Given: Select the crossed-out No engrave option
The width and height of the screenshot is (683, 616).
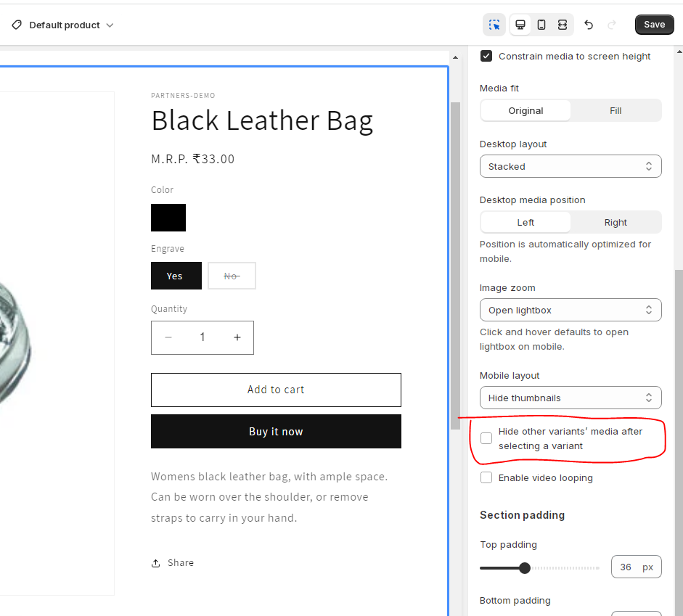Looking at the screenshot, I should pyautogui.click(x=232, y=276).
